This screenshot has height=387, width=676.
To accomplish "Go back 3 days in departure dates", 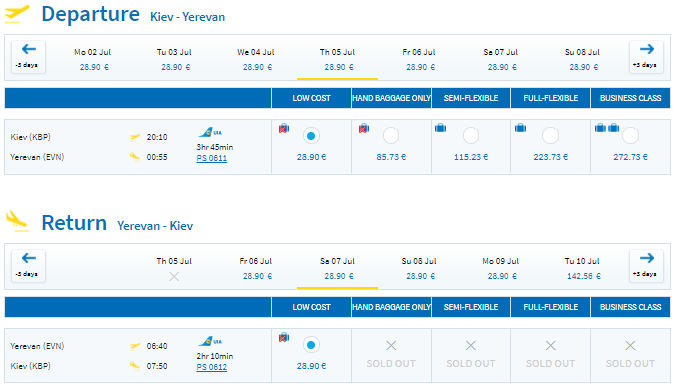I will point(28,57).
